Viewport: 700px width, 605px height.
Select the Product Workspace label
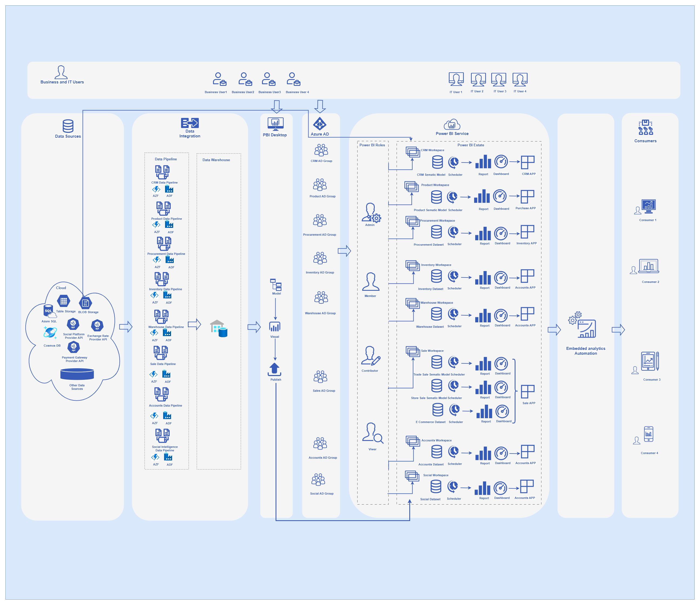[435, 185]
